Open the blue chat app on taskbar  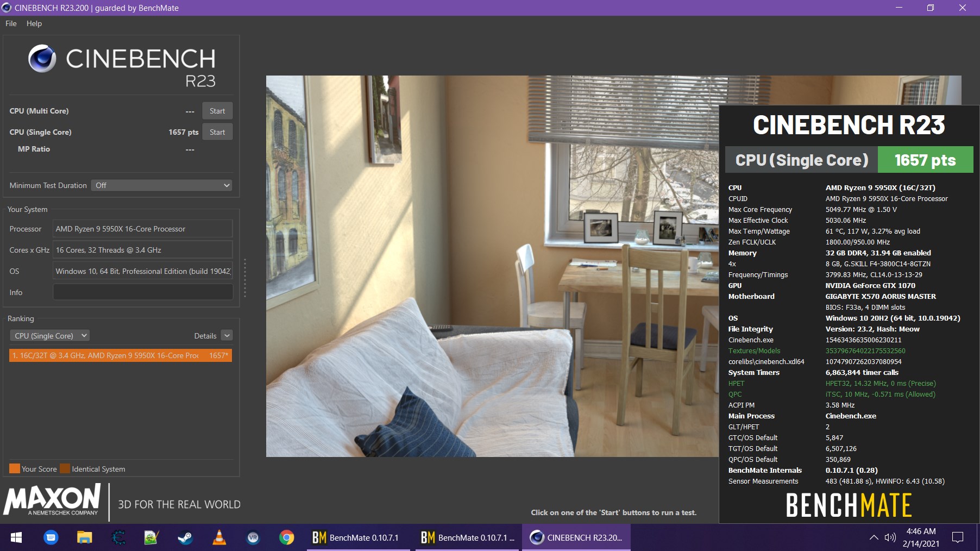click(x=51, y=537)
